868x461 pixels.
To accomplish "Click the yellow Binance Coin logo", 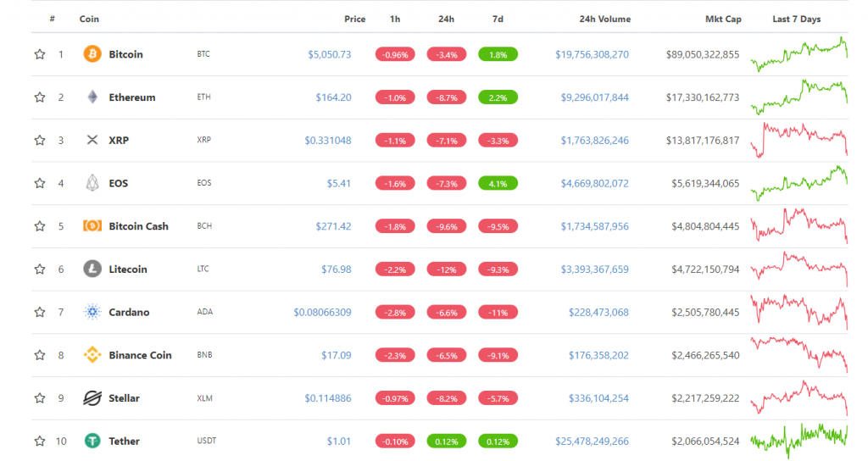I will click(x=92, y=355).
